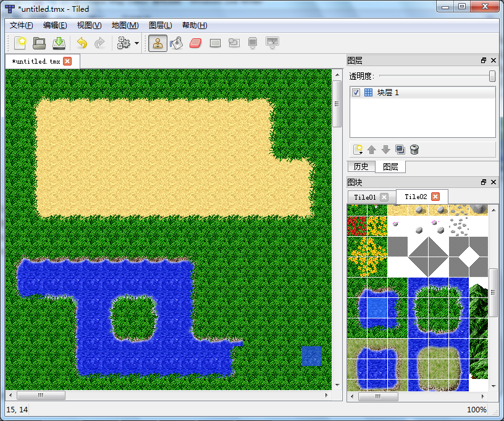The image size is (504, 421).
Task: Move layer up with the up arrow
Action: (372, 150)
